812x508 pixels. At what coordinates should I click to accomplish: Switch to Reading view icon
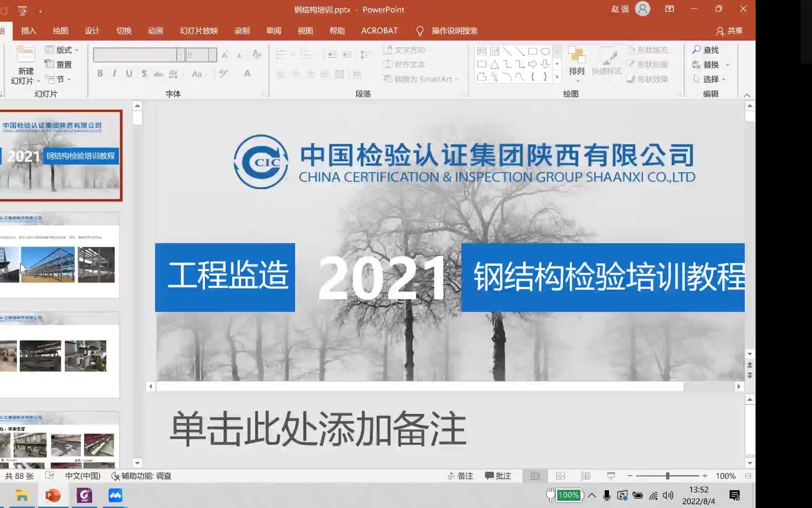(x=586, y=476)
